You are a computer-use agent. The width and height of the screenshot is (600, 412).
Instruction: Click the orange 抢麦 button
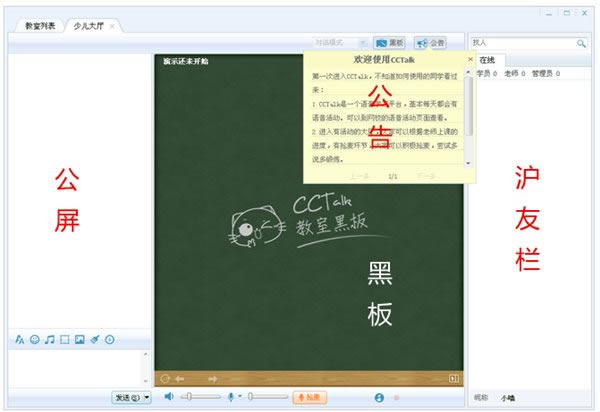[310, 397]
